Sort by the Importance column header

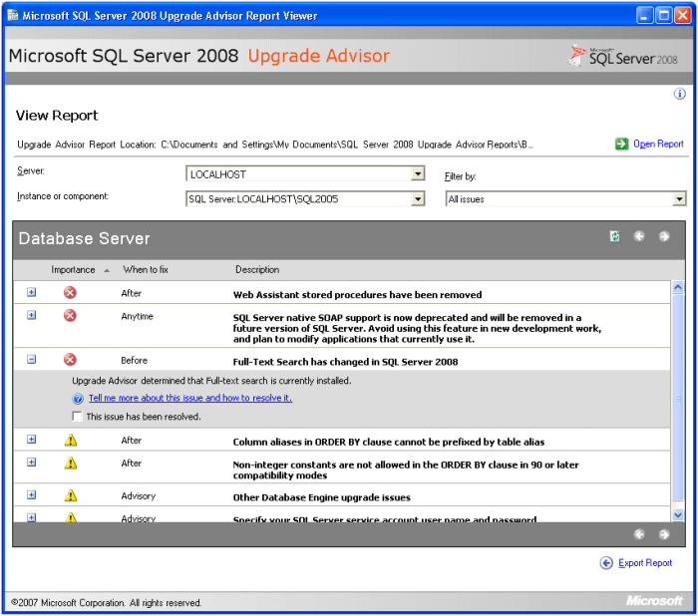coord(74,269)
